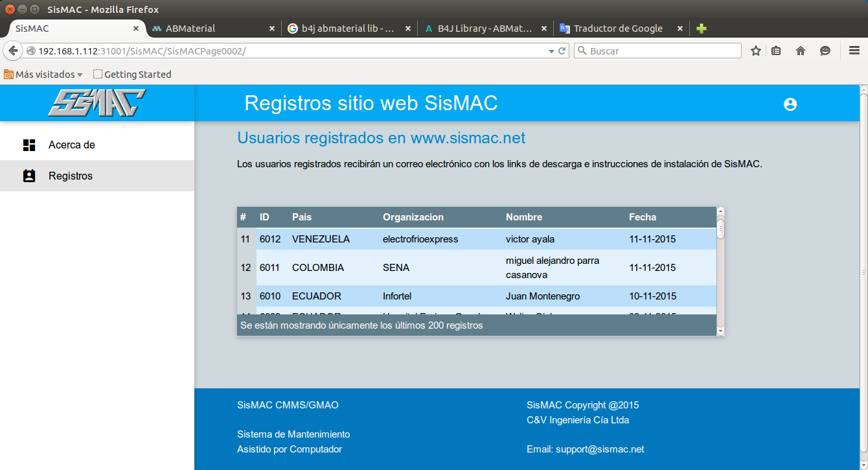Close the B4J Library tab

544,29
